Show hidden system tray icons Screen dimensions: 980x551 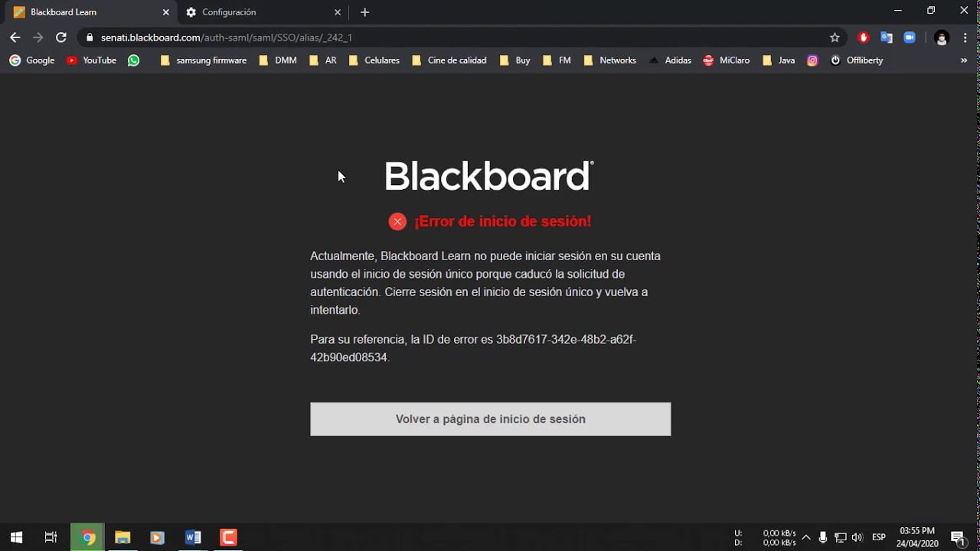coord(805,537)
